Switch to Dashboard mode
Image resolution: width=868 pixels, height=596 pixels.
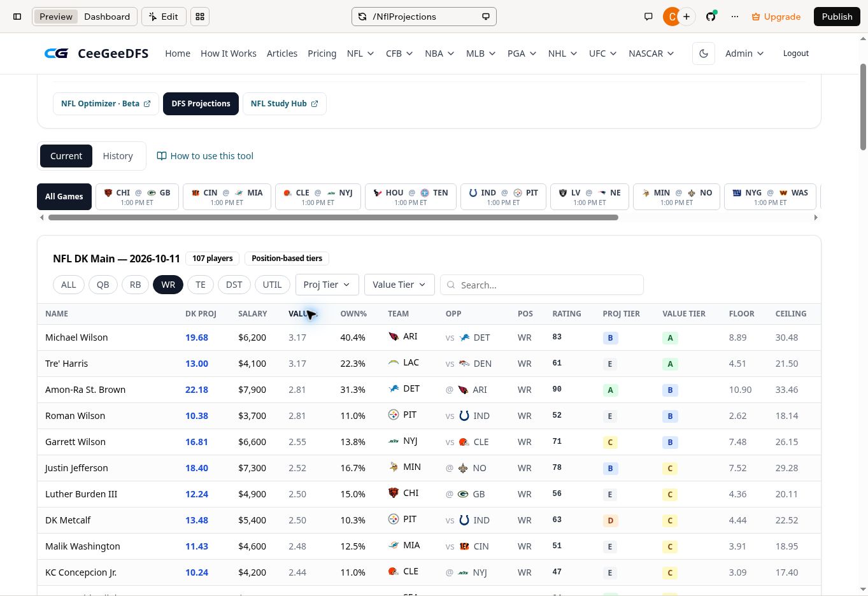[107, 17]
